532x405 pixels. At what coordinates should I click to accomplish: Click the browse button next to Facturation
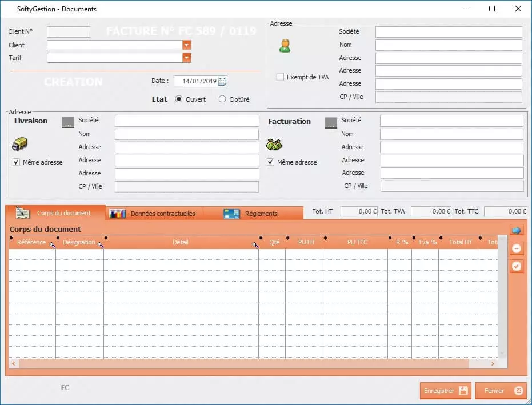pos(331,122)
